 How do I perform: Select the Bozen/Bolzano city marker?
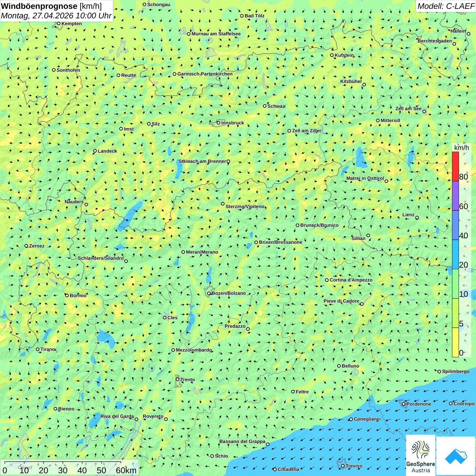pyautogui.click(x=209, y=293)
